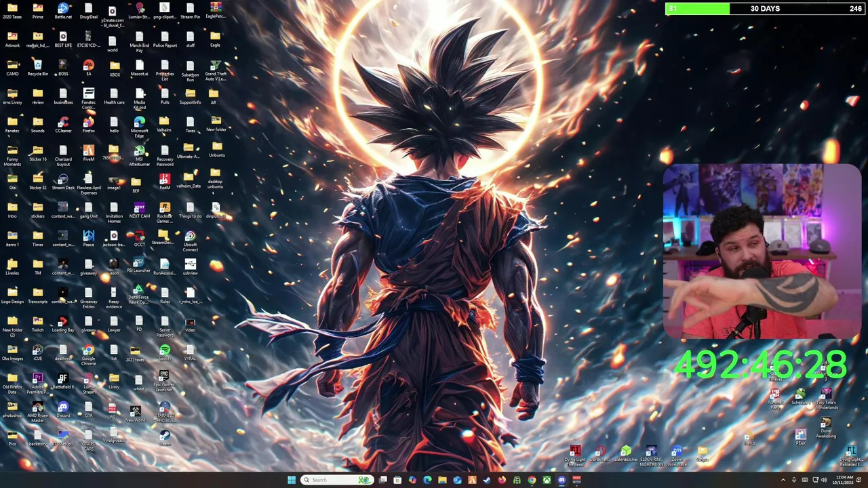Launch the PEAK desktop shortcut
This screenshot has width=868, height=488.
click(x=801, y=437)
